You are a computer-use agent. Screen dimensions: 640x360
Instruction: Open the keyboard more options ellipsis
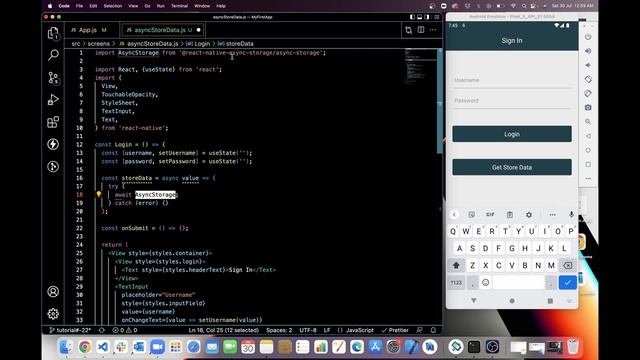coord(552,215)
